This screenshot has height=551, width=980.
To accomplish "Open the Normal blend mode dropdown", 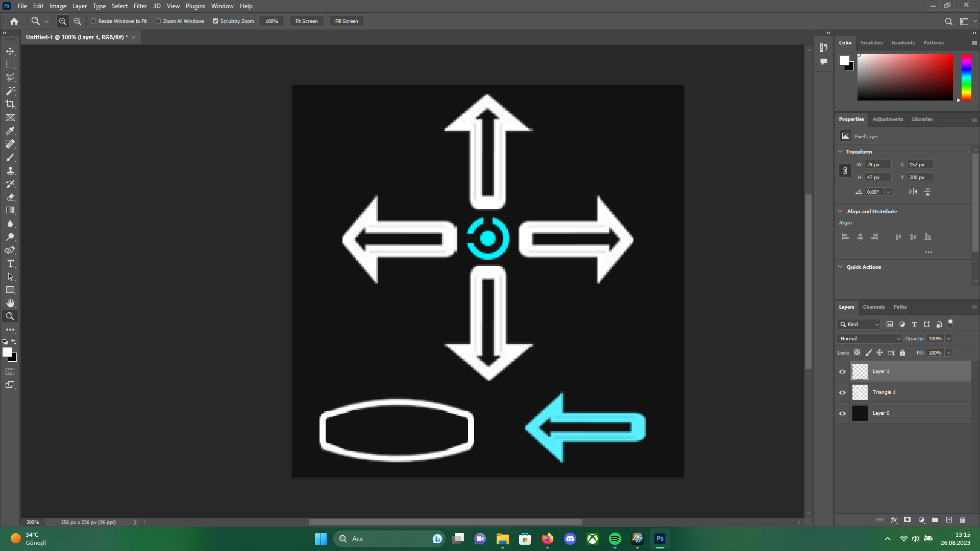I will click(x=869, y=339).
